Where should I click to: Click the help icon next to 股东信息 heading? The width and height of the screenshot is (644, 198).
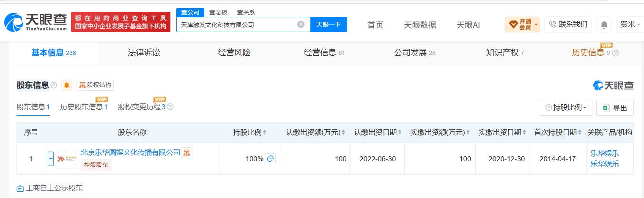(x=54, y=85)
